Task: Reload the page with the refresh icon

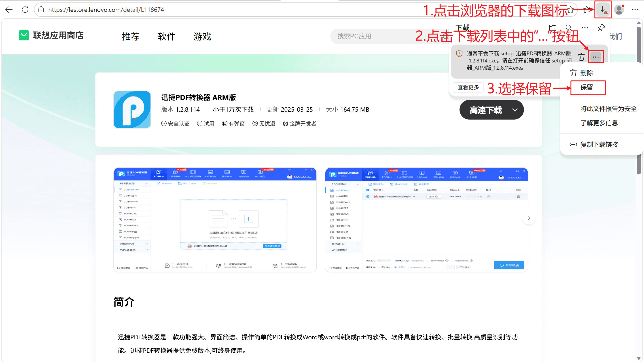Action: click(x=25, y=10)
